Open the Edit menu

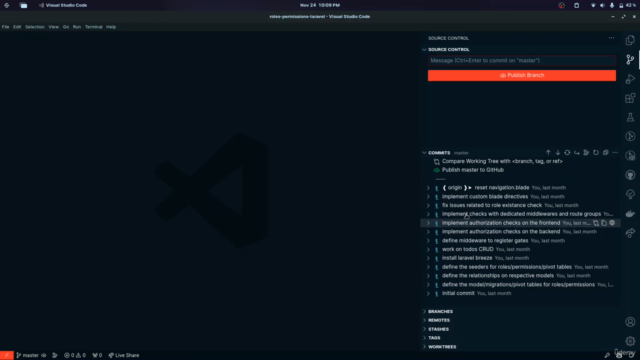coord(17,27)
